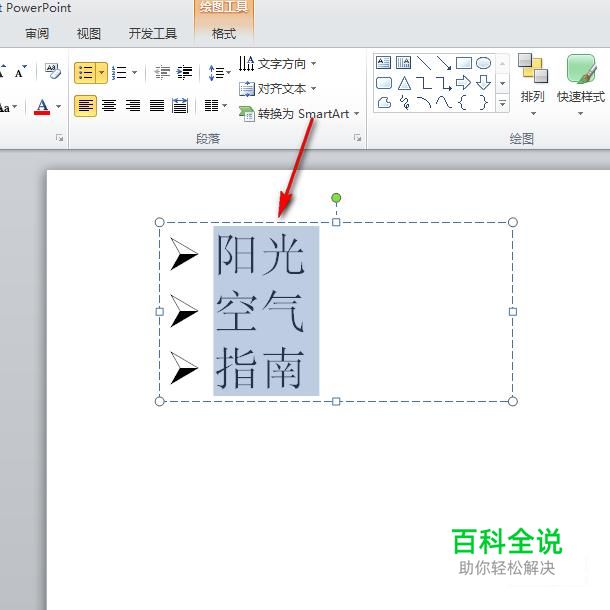610x610 pixels.
Task: Select the arc shape
Action: [x=424, y=103]
